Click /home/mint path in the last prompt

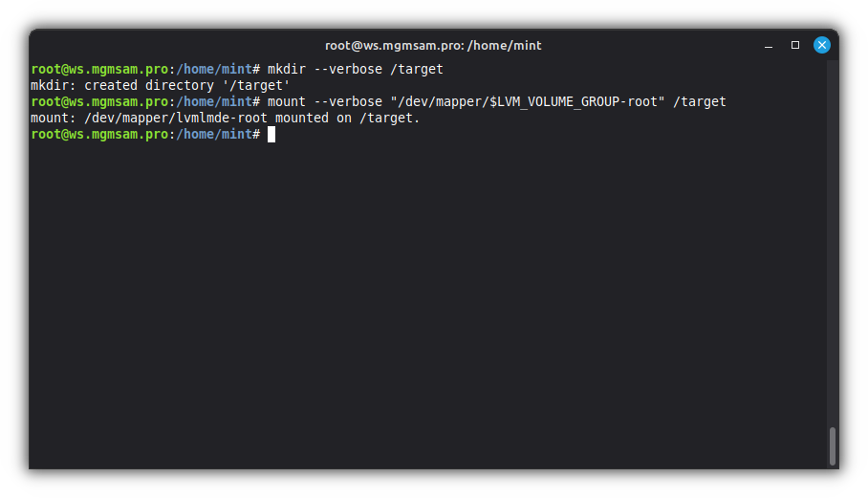[212, 135]
